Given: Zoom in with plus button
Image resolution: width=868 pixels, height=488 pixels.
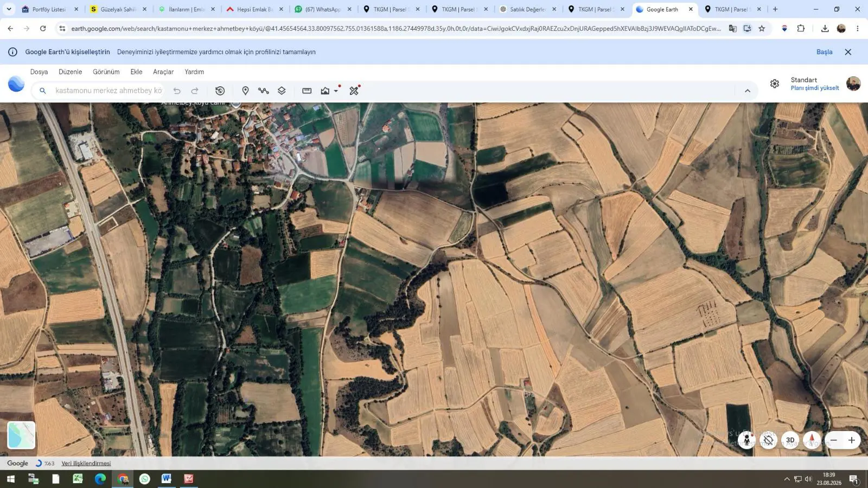Looking at the screenshot, I should click(x=852, y=440).
